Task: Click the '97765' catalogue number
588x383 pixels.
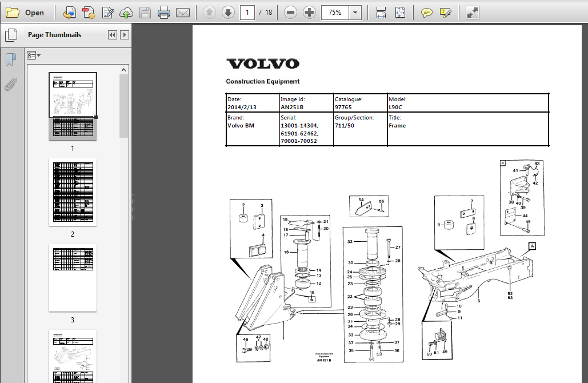Action: tap(343, 107)
